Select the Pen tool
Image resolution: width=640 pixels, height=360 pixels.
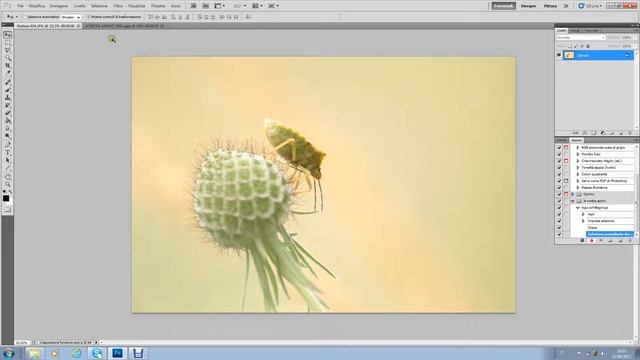click(7, 145)
